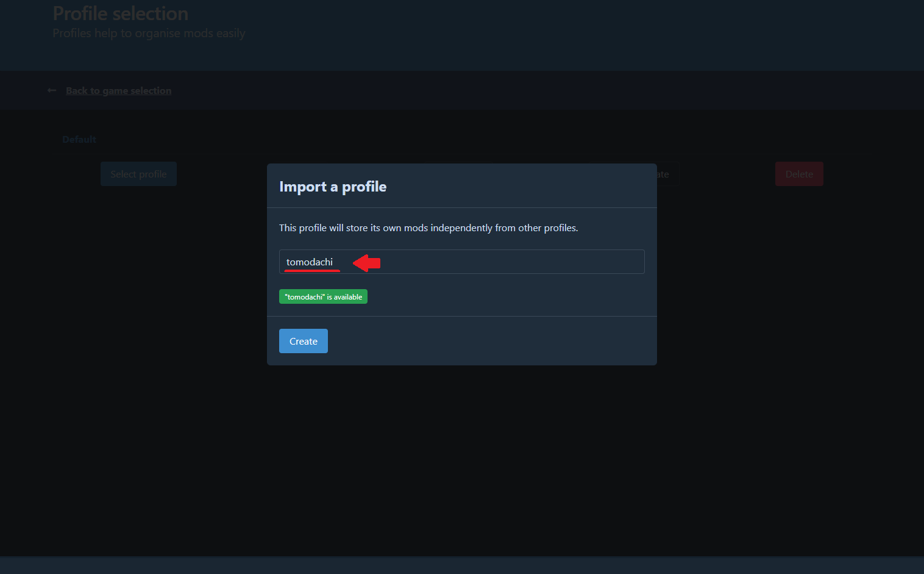The image size is (924, 574).
Task: Click the left arrow back icon
Action: pos(52,90)
